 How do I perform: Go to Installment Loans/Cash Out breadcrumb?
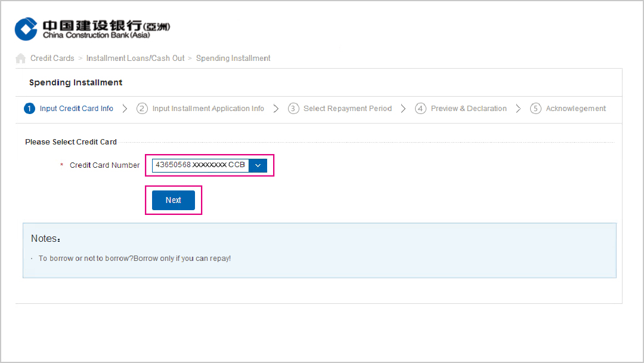pos(135,59)
